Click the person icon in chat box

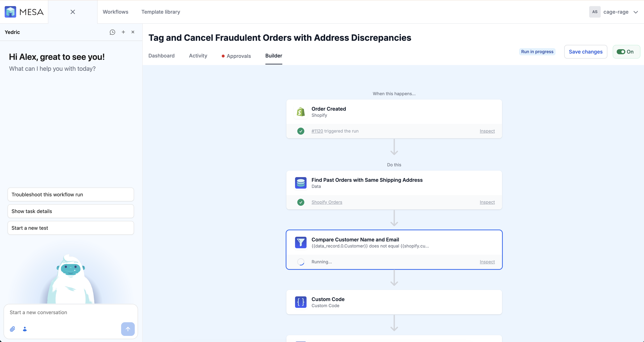click(x=25, y=329)
